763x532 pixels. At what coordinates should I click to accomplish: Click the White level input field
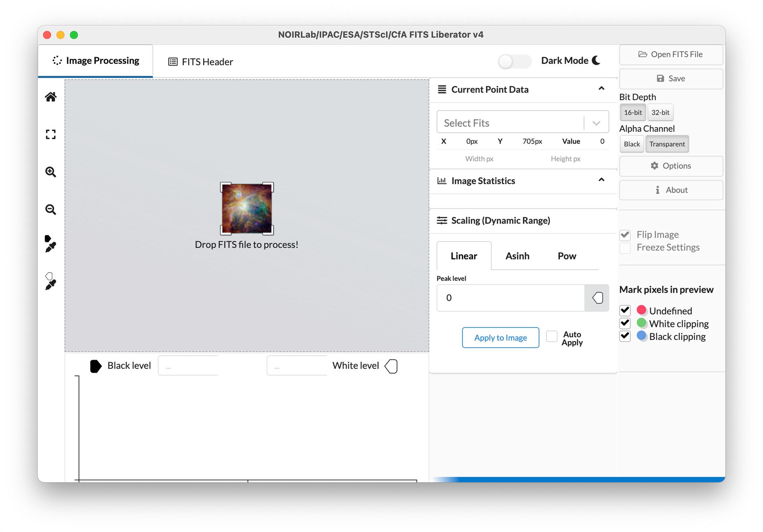[297, 366]
